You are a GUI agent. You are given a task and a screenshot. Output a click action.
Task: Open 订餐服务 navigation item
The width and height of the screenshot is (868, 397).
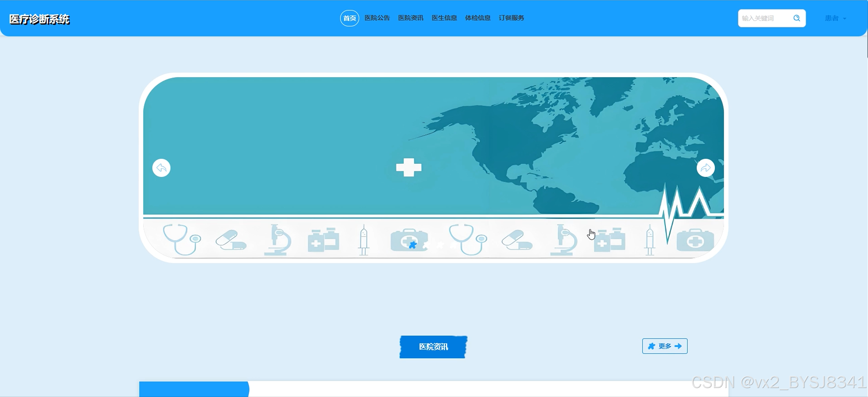pyautogui.click(x=511, y=18)
